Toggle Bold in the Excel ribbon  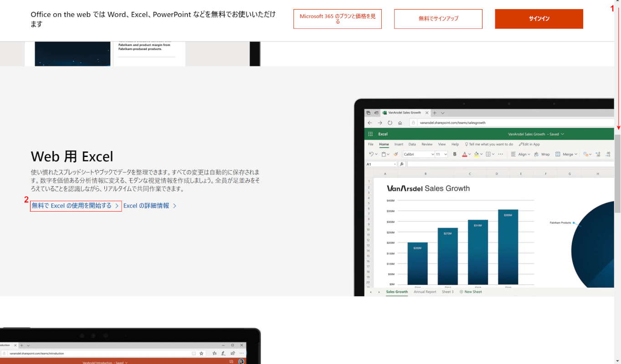[x=455, y=154]
